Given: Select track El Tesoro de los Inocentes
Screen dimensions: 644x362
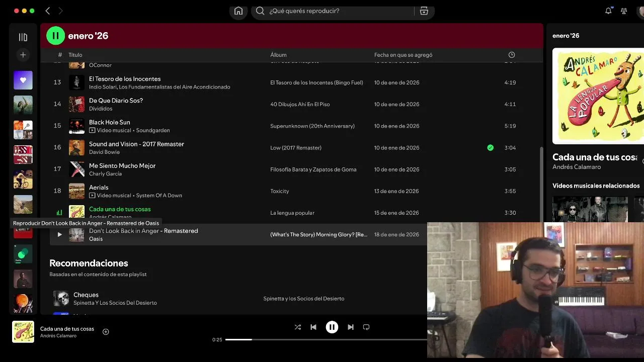Looking at the screenshot, I should [125, 79].
